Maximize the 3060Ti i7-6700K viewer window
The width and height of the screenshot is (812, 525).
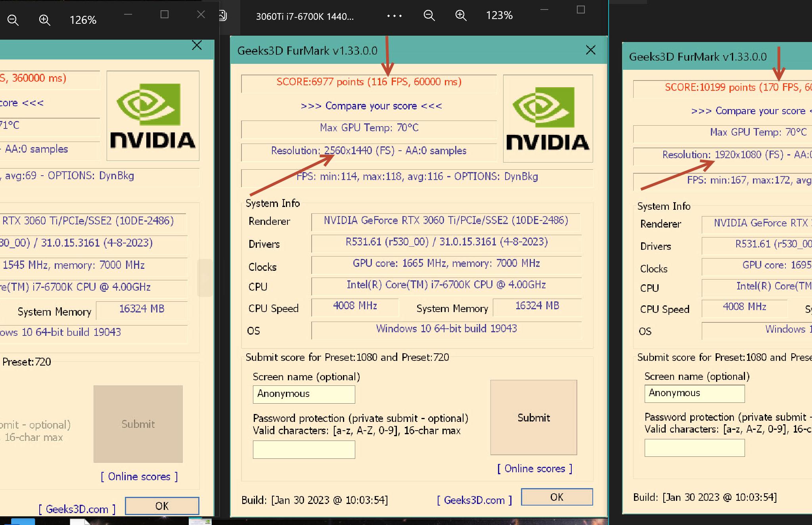click(x=580, y=10)
